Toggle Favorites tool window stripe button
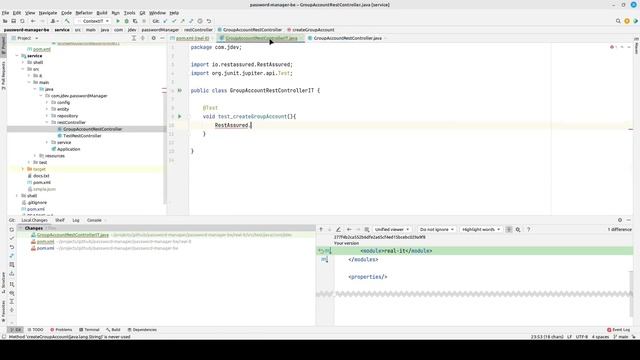640x360 pixels. pos(3,311)
